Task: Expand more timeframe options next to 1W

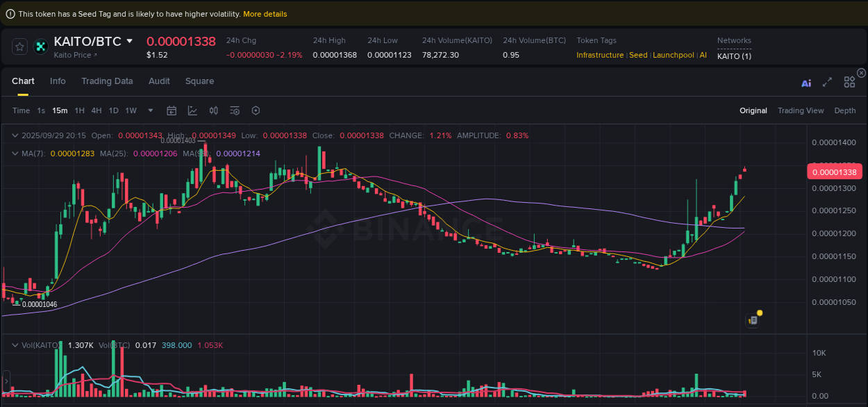Action: [150, 110]
